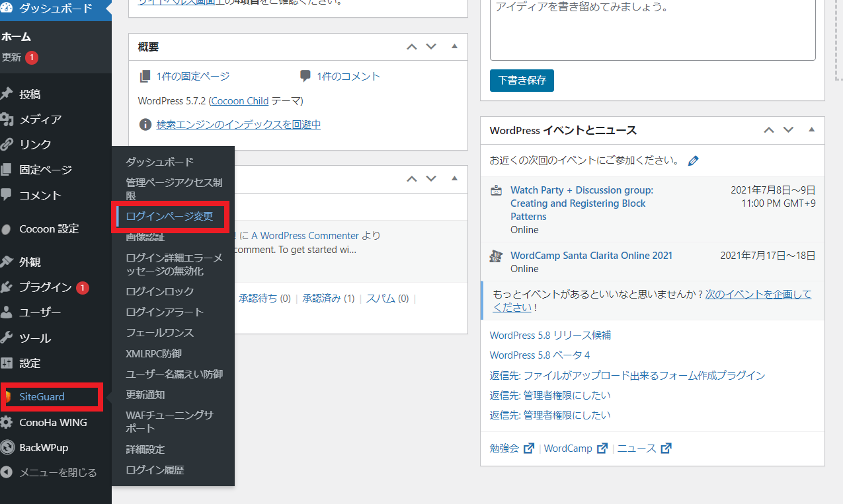This screenshot has width=843, height=504.
Task: Select 更新通知 in SiteGuard submenu
Action: tap(145, 394)
